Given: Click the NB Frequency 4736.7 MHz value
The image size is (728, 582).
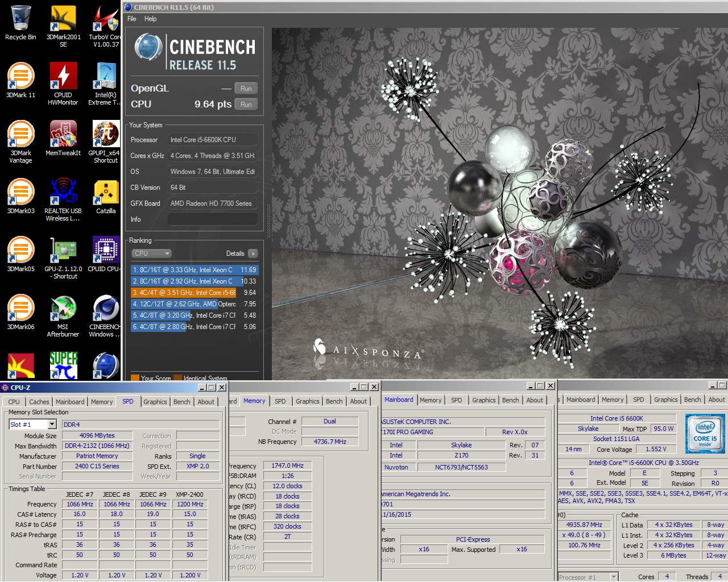Looking at the screenshot, I should tap(330, 442).
